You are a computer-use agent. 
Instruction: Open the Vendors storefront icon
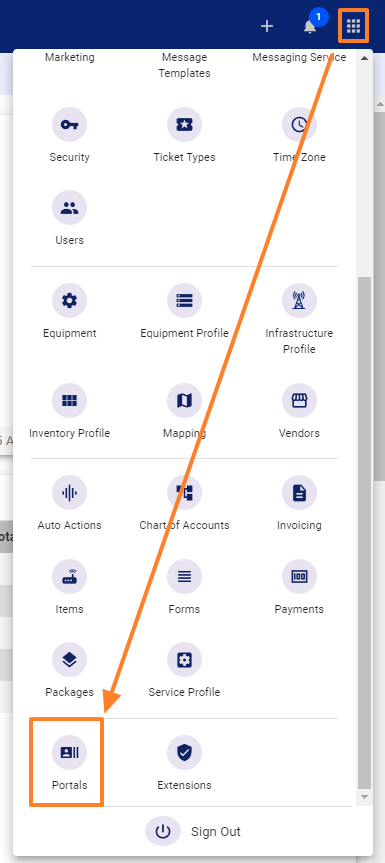[299, 401]
